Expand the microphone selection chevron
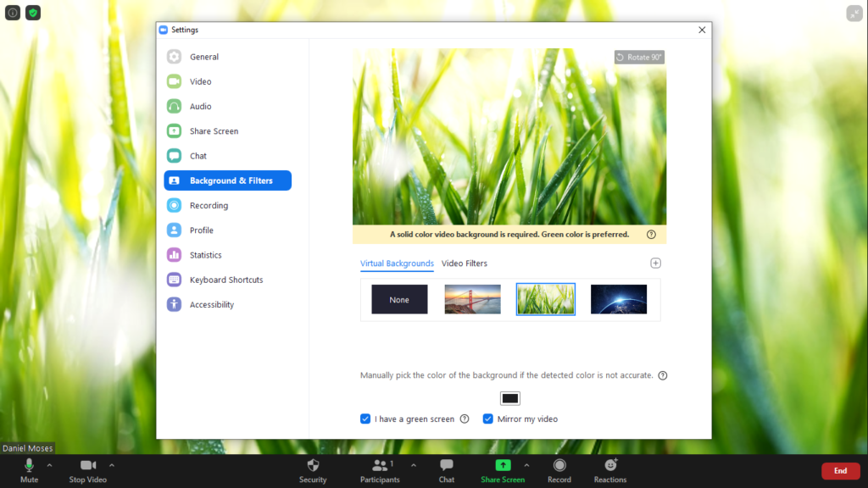The height and width of the screenshot is (488, 868). pyautogui.click(x=48, y=465)
